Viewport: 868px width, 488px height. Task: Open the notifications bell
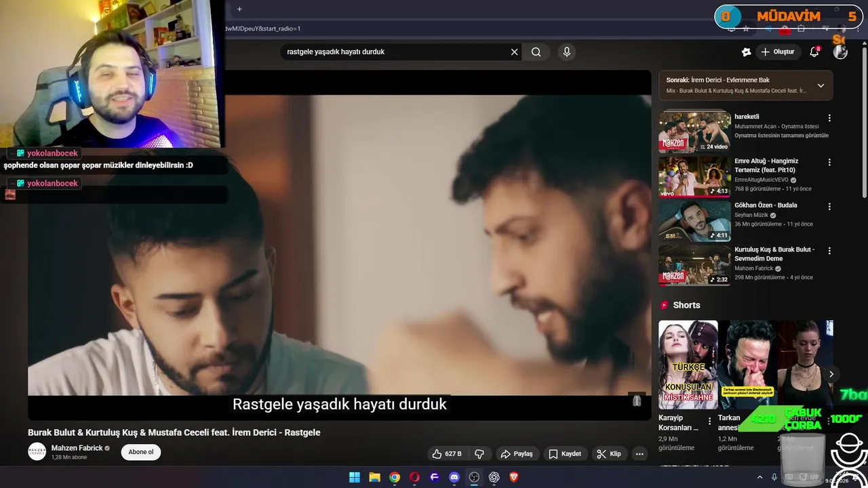[814, 52]
